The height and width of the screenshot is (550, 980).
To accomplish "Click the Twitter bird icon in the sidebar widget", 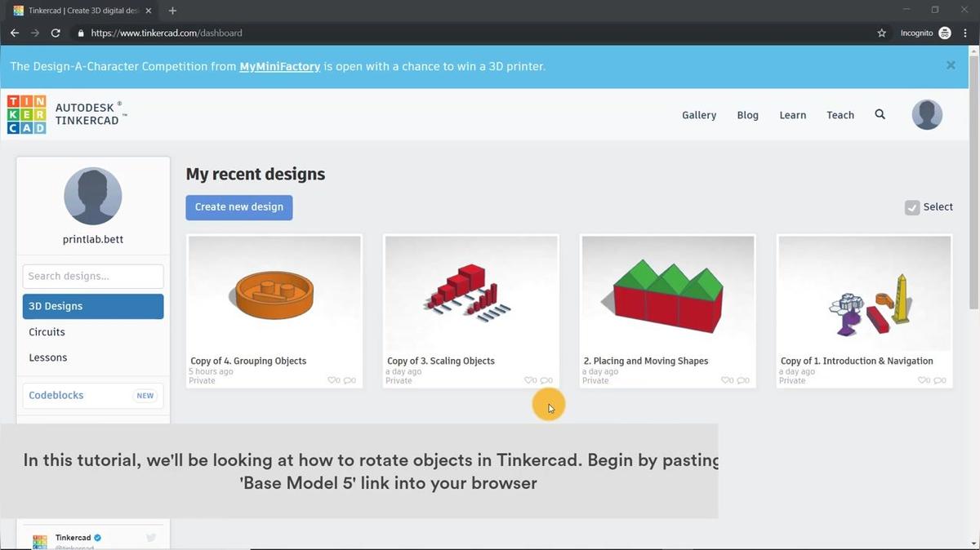I will [x=151, y=538].
